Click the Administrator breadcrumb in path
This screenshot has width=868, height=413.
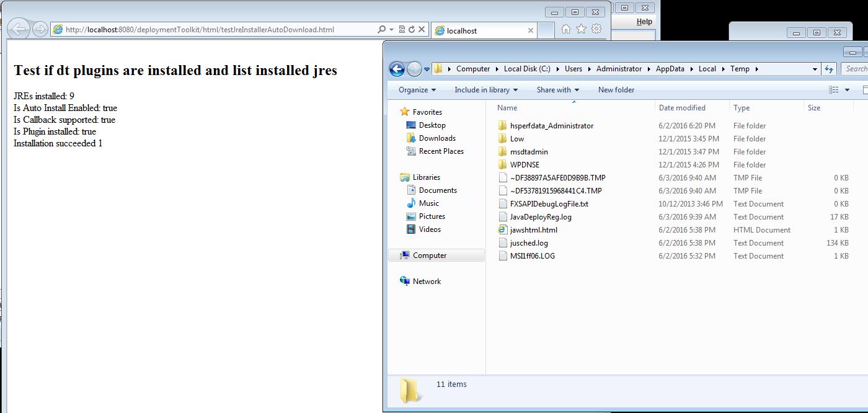coord(619,69)
